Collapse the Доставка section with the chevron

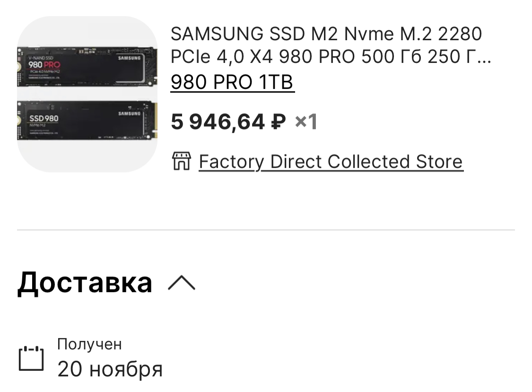pyautogui.click(x=182, y=283)
